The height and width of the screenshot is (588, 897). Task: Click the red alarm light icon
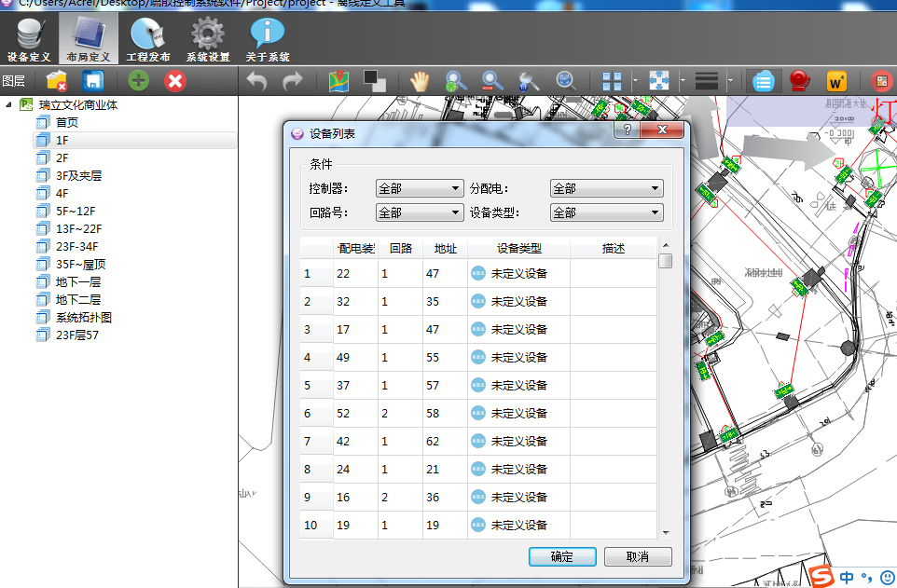pos(798,81)
